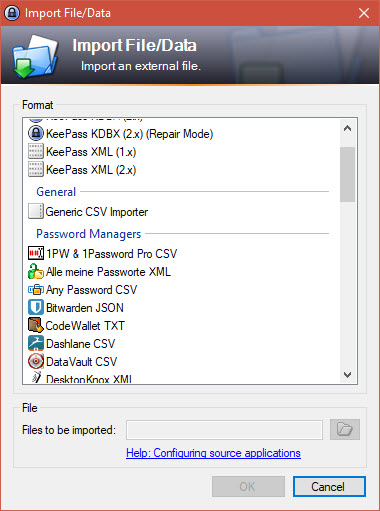The height and width of the screenshot is (511, 380).
Task: Open the browse folder button for files
Action: coord(345,429)
